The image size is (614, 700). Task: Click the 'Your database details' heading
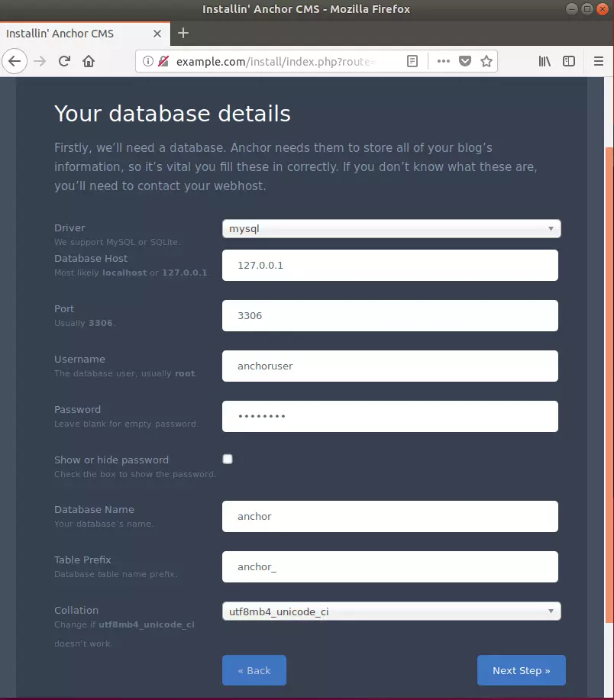pos(173,114)
